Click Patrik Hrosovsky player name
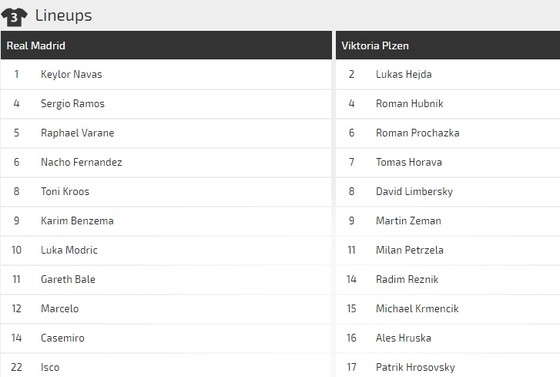 (x=415, y=367)
